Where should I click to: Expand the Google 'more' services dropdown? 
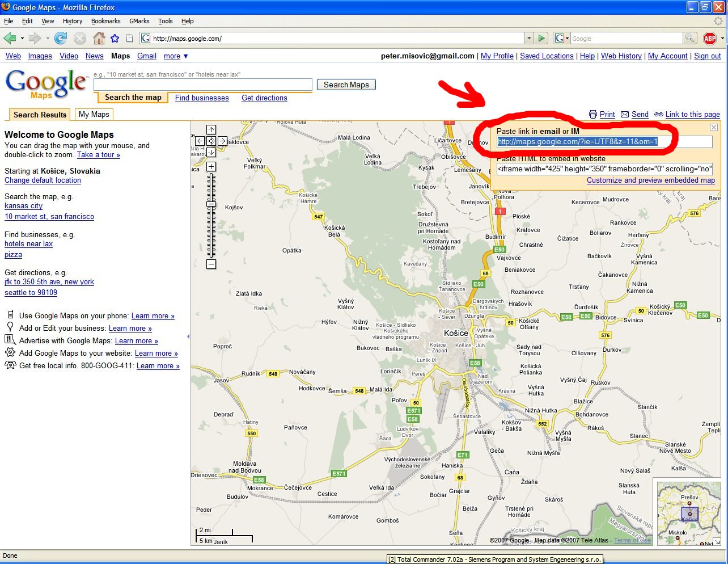pos(176,56)
